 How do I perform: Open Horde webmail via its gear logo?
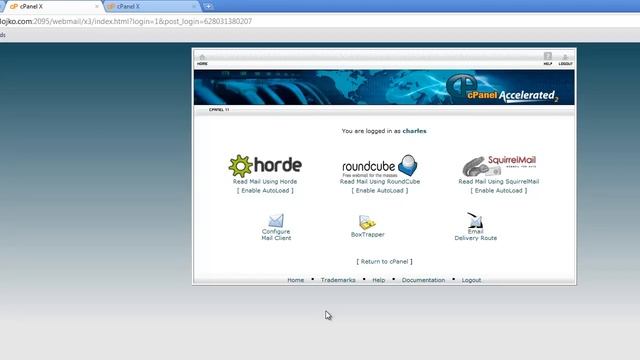(265, 166)
